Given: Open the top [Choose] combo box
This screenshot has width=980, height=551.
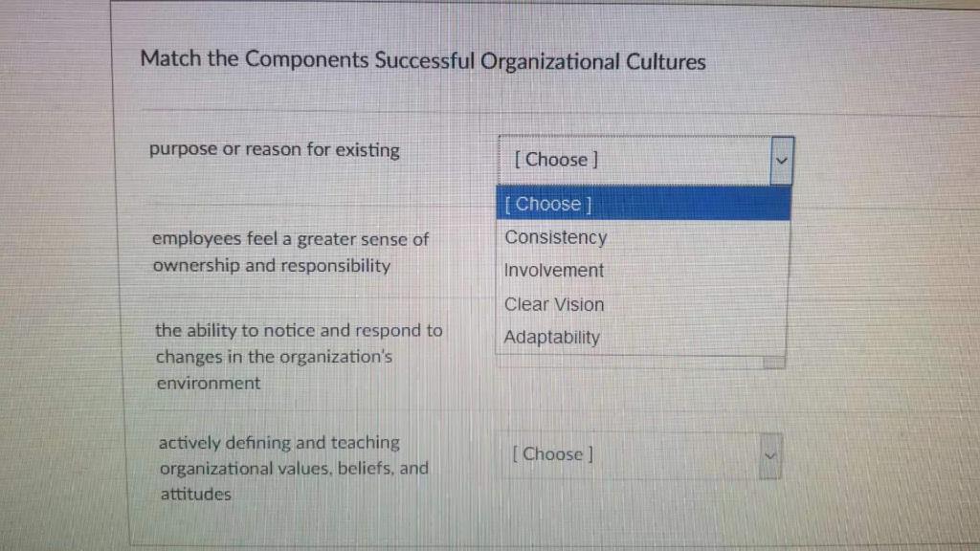Looking at the screenshot, I should (632, 160).
